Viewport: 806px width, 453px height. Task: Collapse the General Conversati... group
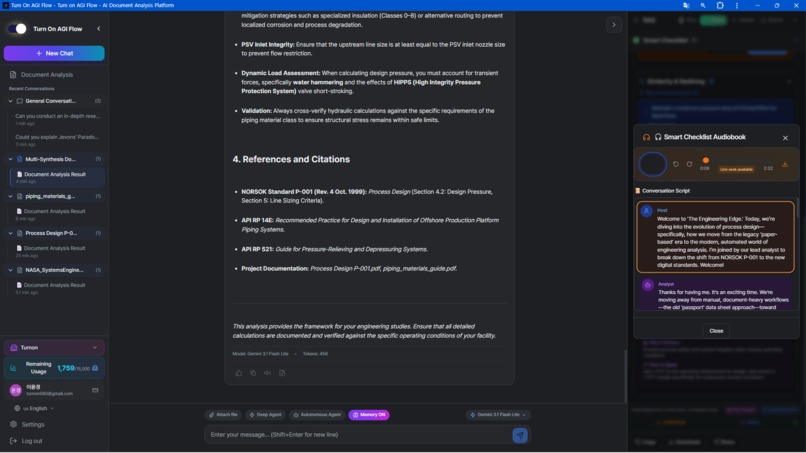(x=10, y=101)
